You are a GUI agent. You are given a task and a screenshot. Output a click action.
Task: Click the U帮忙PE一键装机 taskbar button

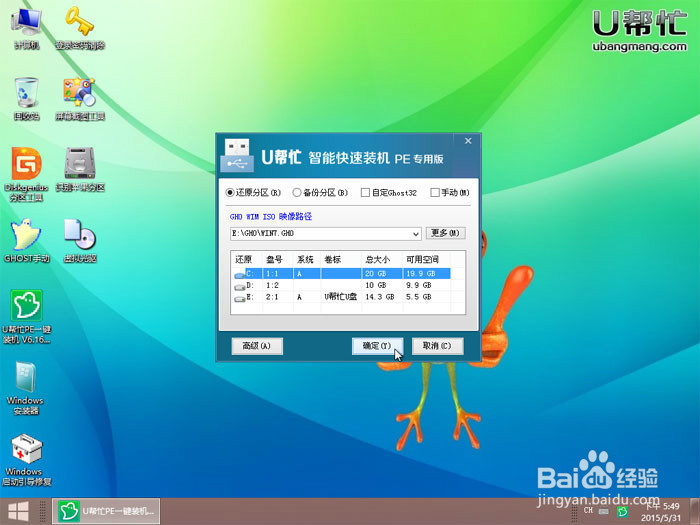[106, 512]
